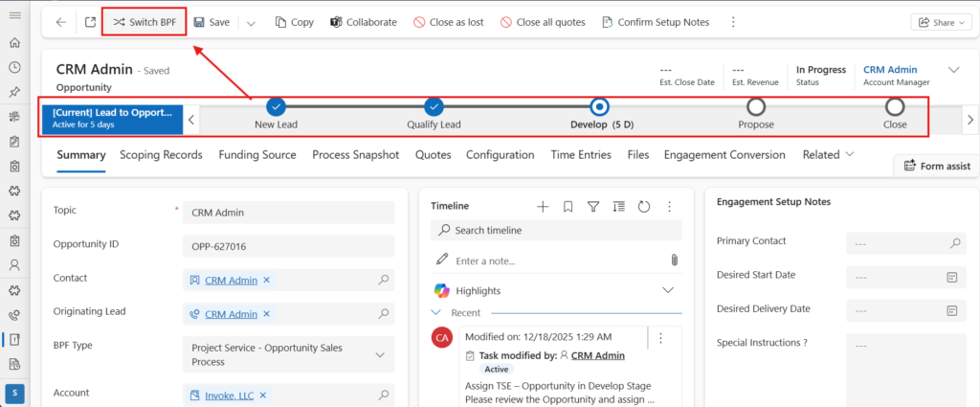
Task: Remove CRM Admin from Contact field
Action: click(x=267, y=280)
